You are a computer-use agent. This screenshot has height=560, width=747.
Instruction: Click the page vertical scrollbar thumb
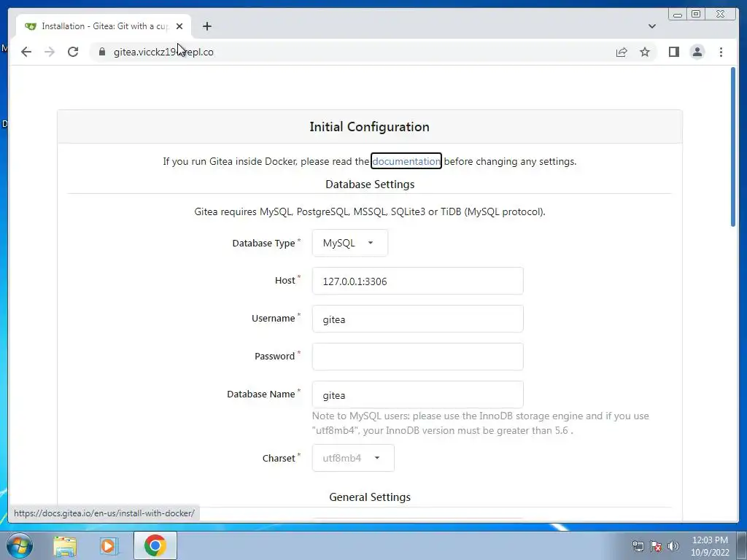pos(733,147)
